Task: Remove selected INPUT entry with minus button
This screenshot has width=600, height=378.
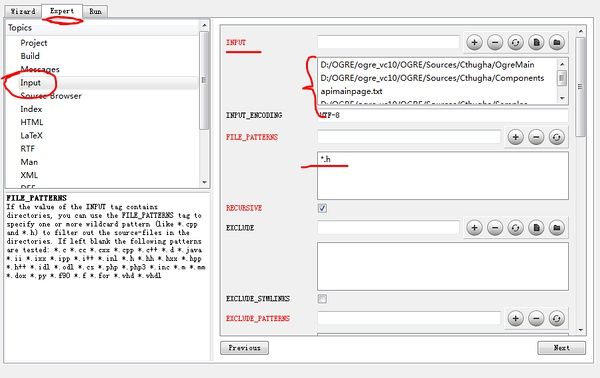Action: [x=495, y=42]
